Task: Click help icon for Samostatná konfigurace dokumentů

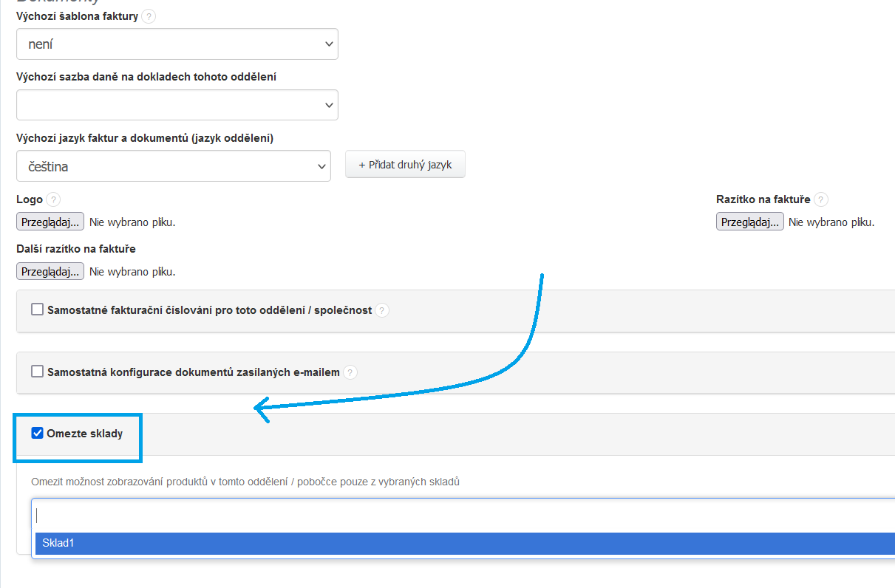Action: pos(350,372)
